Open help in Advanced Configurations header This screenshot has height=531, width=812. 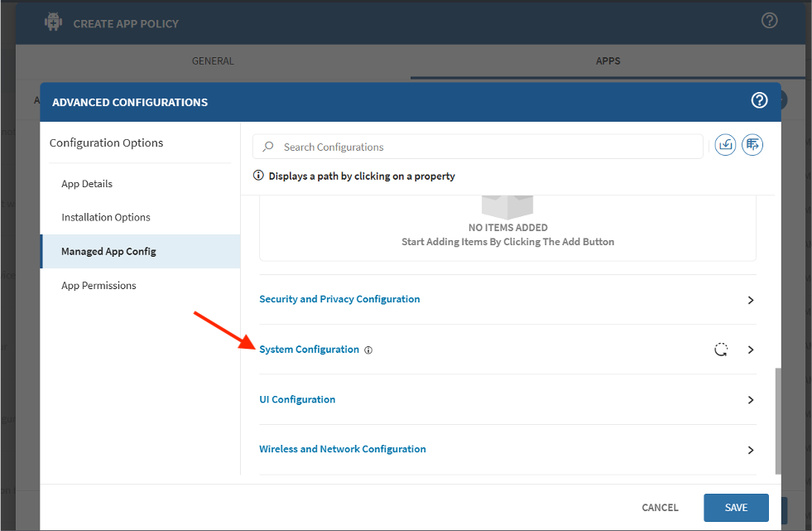pos(759,100)
